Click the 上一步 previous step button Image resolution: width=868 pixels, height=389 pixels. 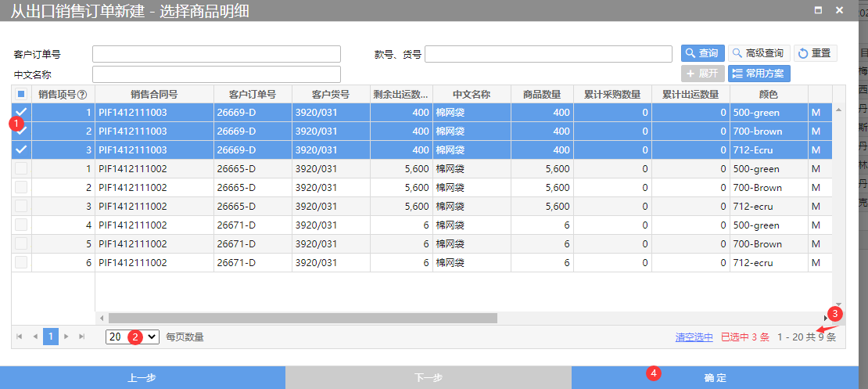pyautogui.click(x=142, y=378)
